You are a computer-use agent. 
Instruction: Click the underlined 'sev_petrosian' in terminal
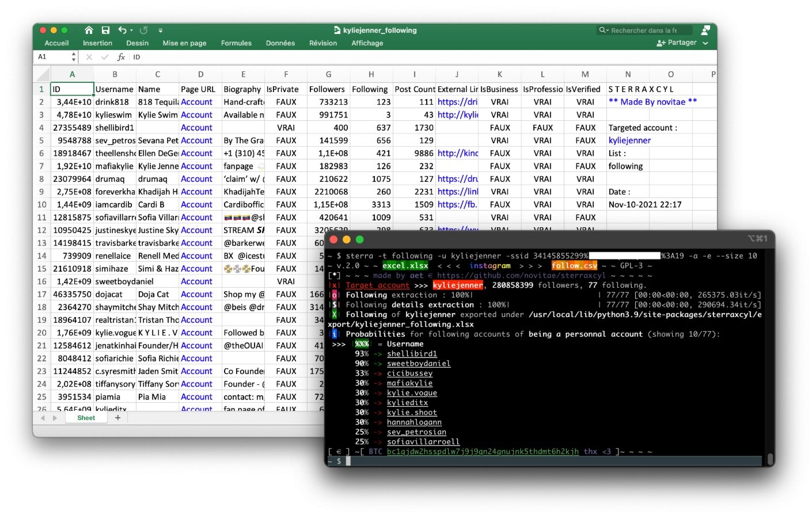(416, 432)
